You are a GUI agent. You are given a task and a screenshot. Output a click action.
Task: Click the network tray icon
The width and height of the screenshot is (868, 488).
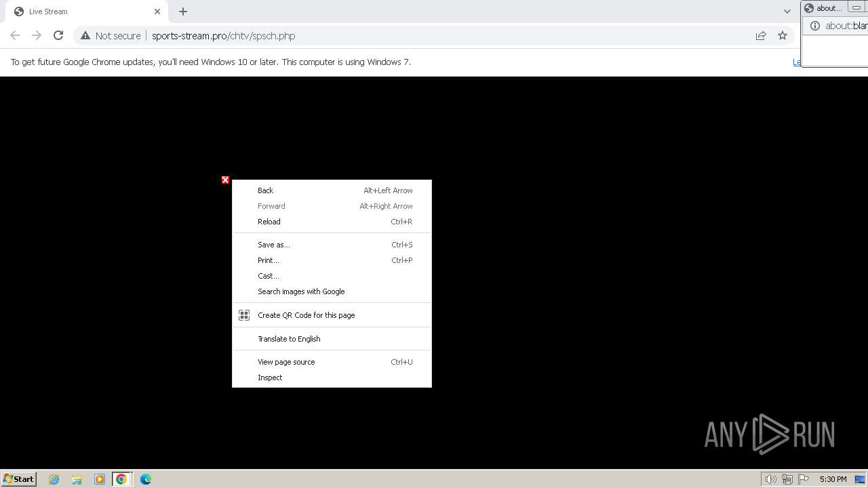(x=787, y=479)
